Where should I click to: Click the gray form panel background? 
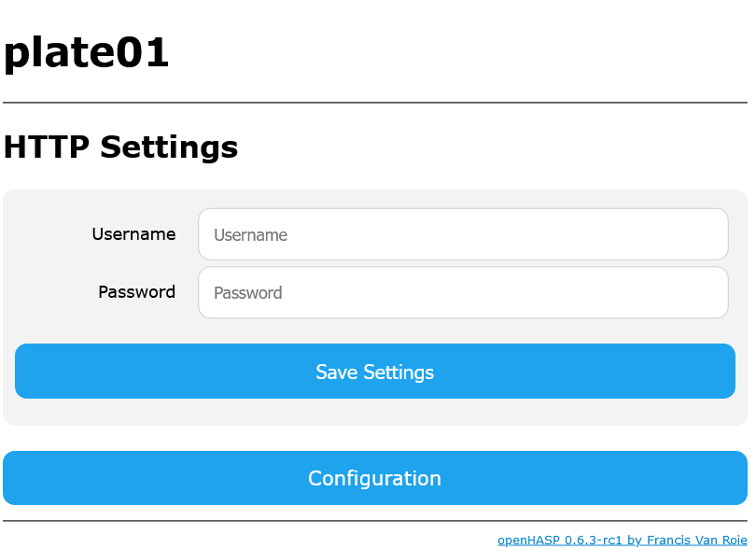pos(374,413)
